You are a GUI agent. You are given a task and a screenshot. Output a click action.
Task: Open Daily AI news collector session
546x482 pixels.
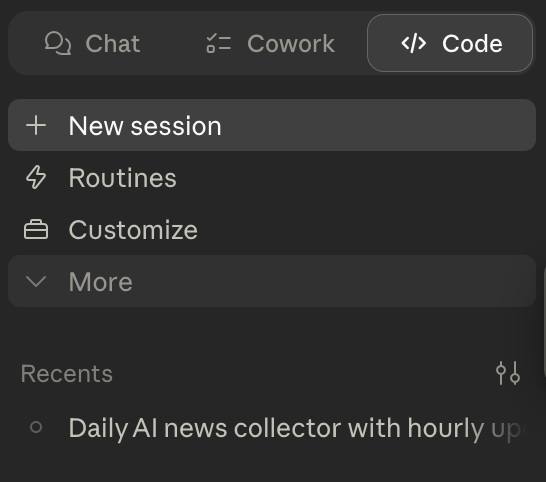pyautogui.click(x=272, y=427)
